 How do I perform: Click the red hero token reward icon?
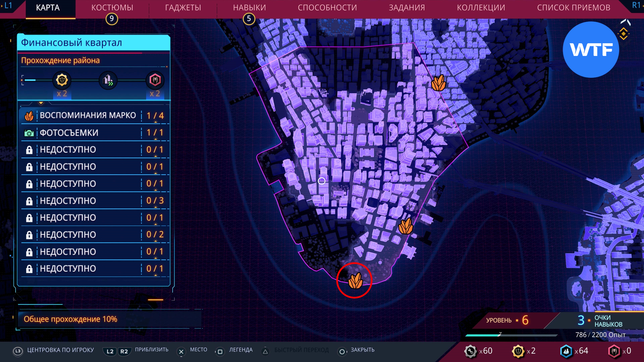155,80
